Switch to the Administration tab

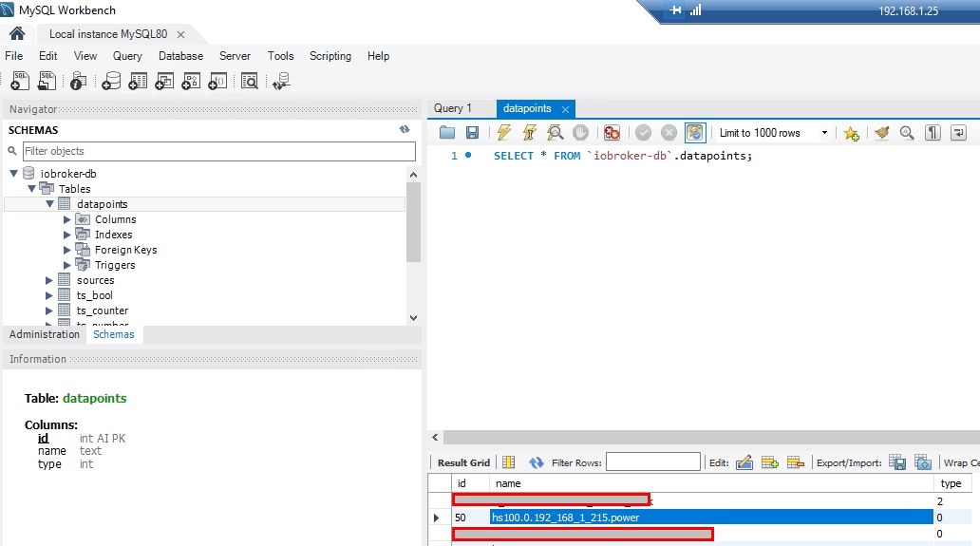[45, 334]
